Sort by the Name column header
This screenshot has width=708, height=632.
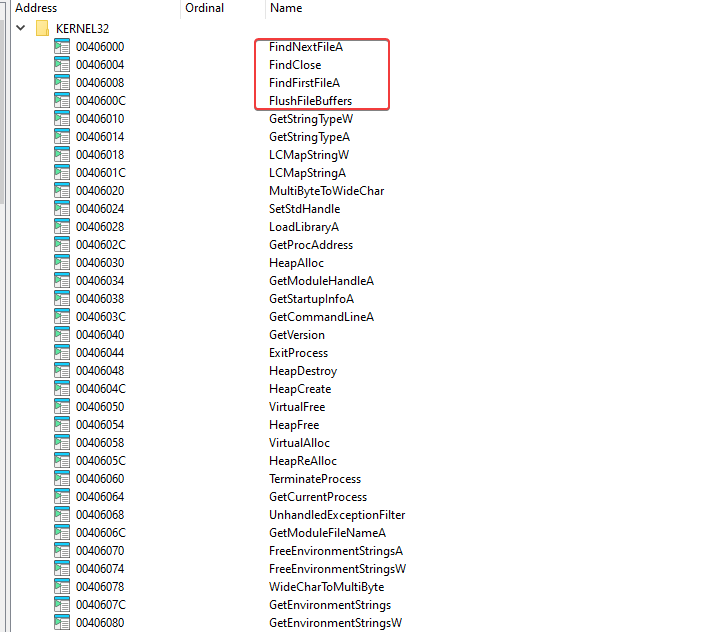286,8
